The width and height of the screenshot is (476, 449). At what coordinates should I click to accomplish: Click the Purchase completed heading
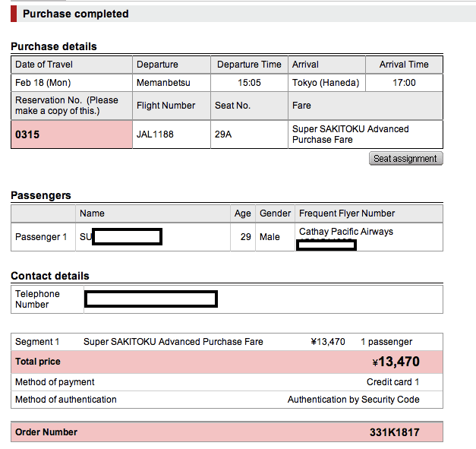(76, 14)
